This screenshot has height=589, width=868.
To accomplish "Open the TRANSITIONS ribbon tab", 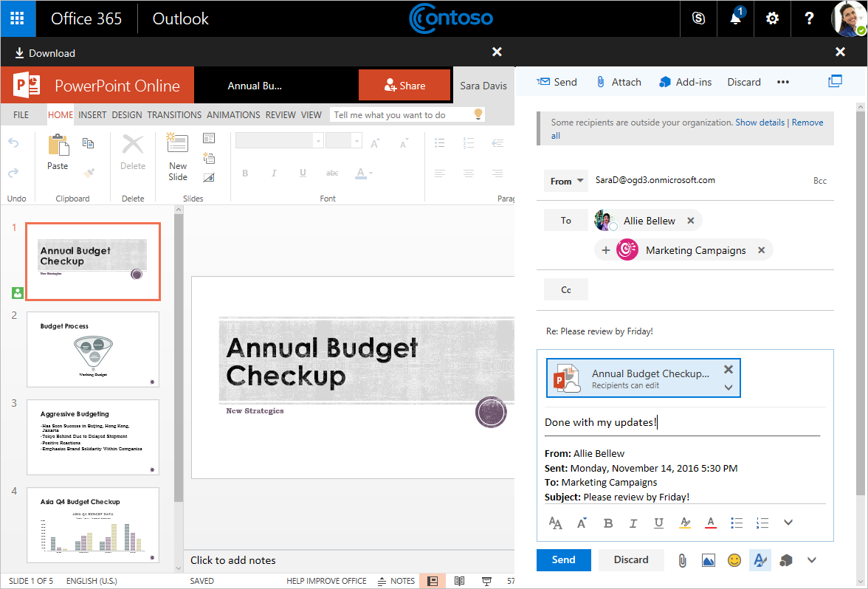I will pos(174,115).
